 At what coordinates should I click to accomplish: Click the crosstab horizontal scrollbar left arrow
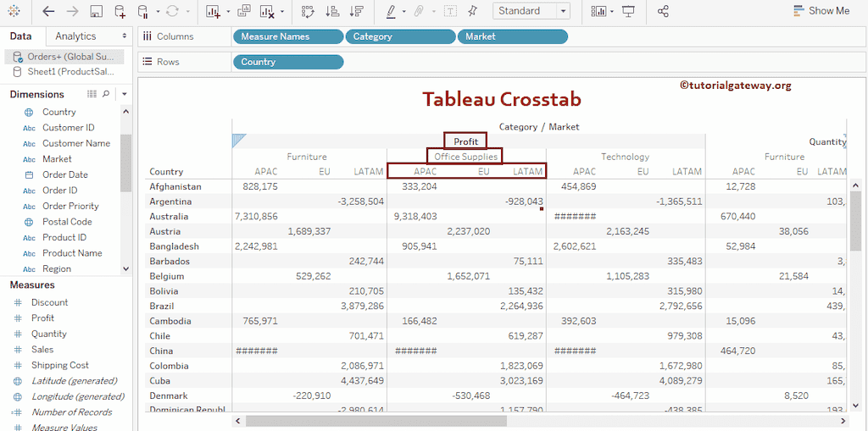tap(238, 422)
